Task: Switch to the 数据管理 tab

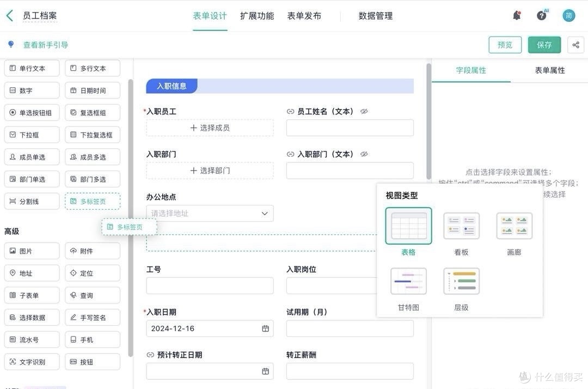Action: pos(375,16)
